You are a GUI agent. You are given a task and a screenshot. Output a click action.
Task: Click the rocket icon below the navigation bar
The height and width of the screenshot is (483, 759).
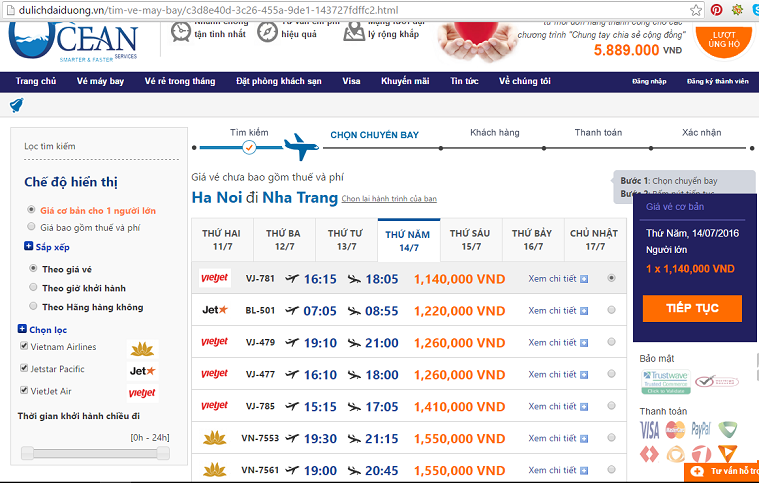16,105
